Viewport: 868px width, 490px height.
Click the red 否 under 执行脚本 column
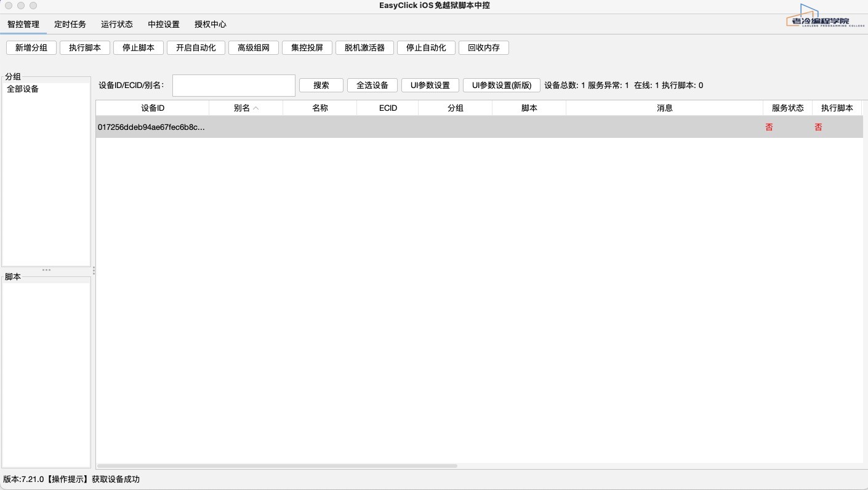coord(818,127)
